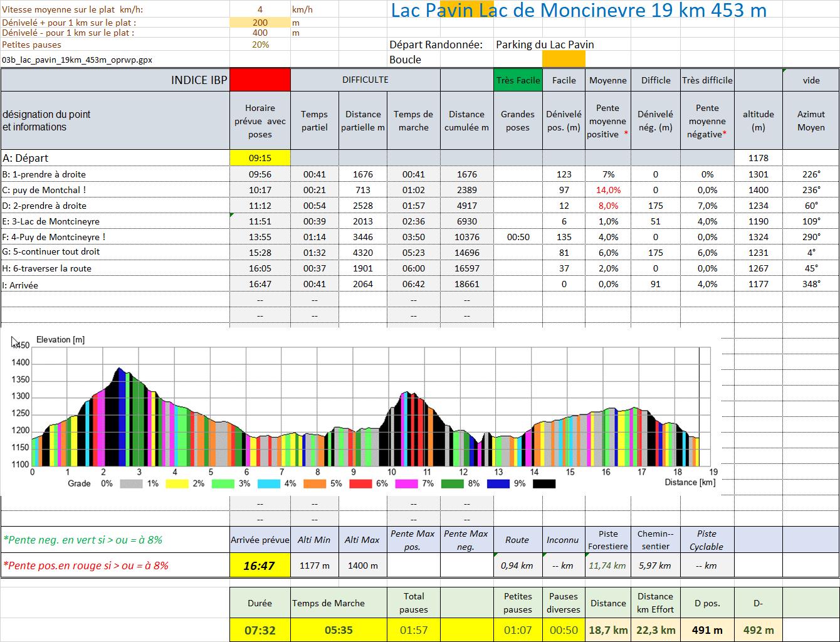Select the average speed value 4 cell

click(x=260, y=9)
